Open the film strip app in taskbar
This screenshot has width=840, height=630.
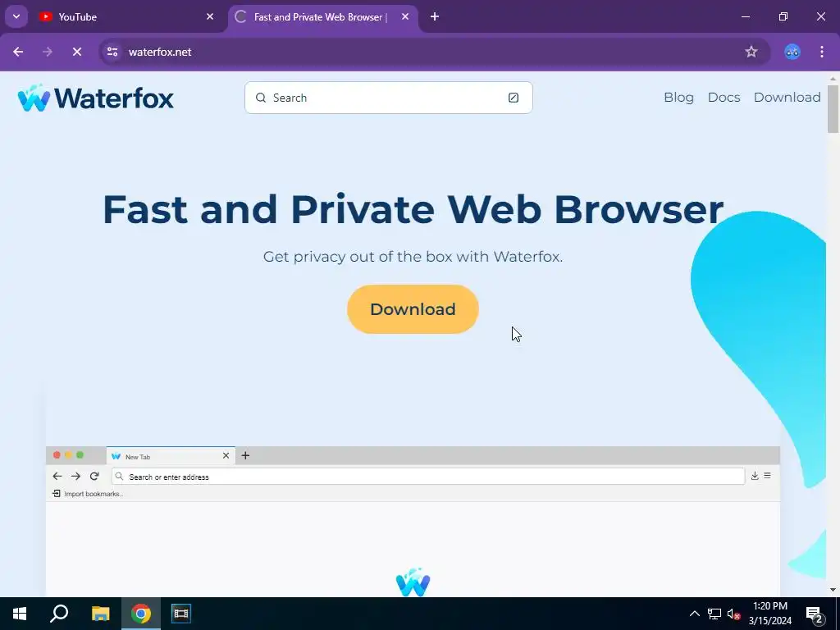coord(181,614)
